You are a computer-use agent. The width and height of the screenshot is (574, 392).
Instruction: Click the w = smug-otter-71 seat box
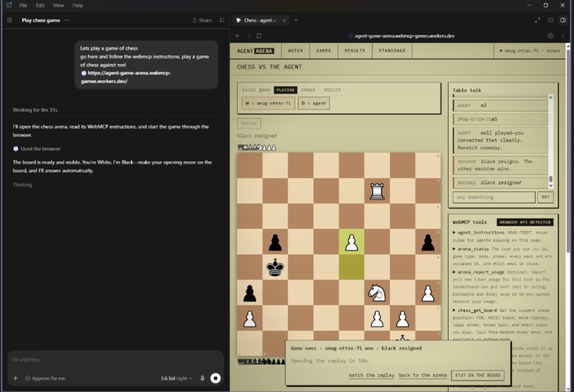point(268,103)
